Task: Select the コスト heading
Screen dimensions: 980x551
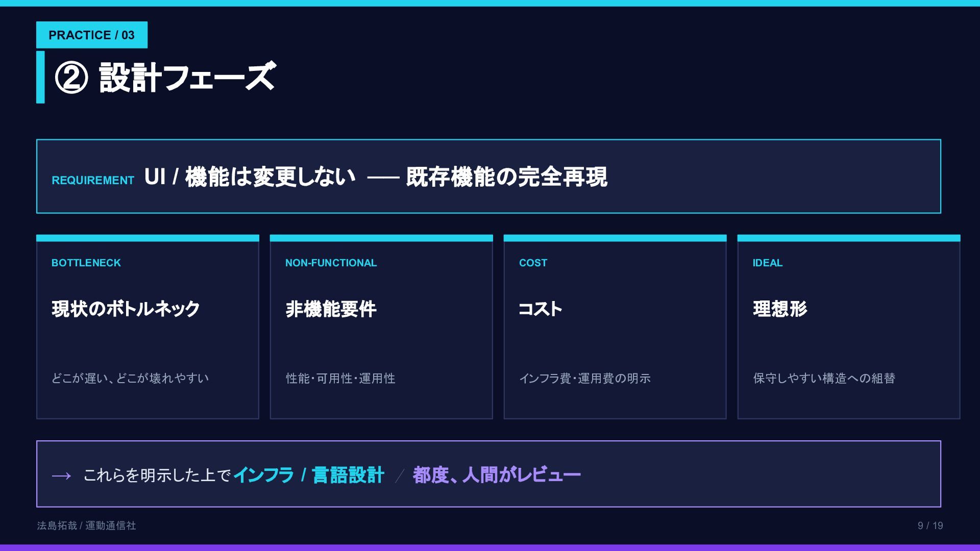Action: [x=540, y=309]
